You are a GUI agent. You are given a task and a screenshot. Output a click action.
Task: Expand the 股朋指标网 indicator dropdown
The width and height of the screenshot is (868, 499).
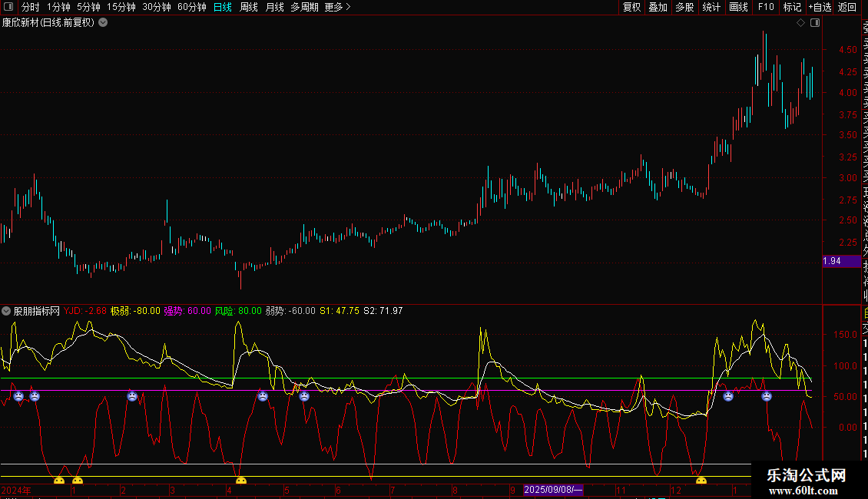pos(7,311)
